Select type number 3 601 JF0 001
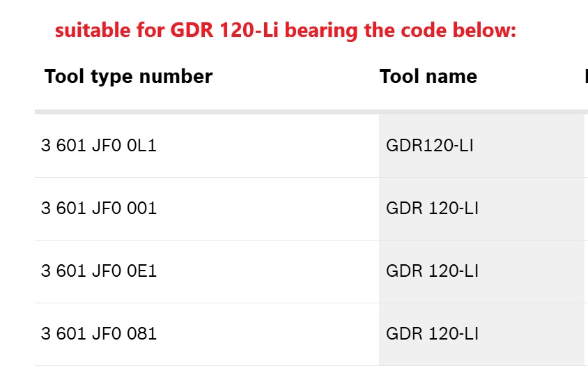 click(x=99, y=208)
